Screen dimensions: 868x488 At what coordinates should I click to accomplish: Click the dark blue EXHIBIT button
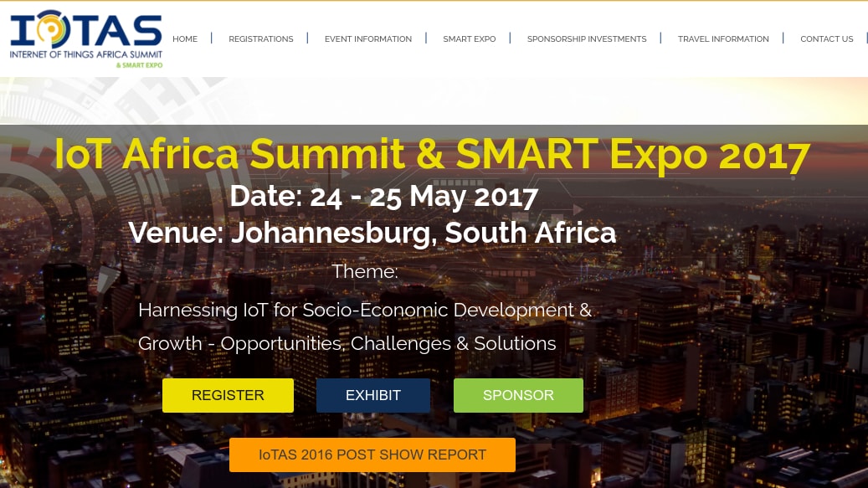pos(373,396)
